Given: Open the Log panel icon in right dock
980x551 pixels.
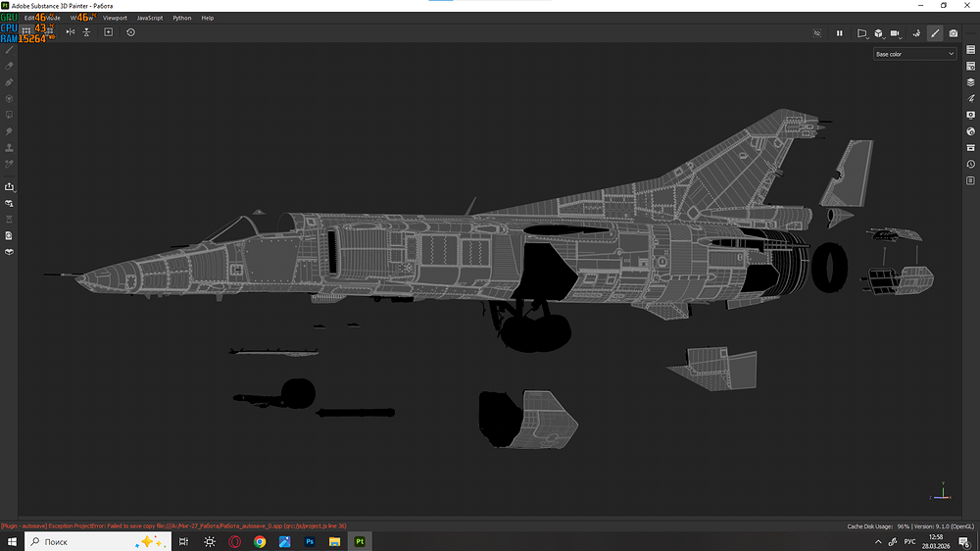Looking at the screenshot, I should coord(970,180).
